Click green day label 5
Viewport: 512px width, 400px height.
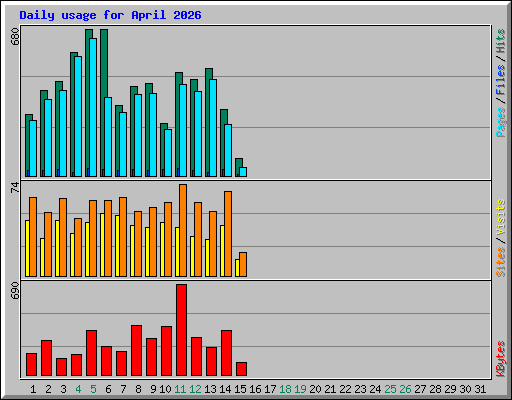tap(93, 389)
